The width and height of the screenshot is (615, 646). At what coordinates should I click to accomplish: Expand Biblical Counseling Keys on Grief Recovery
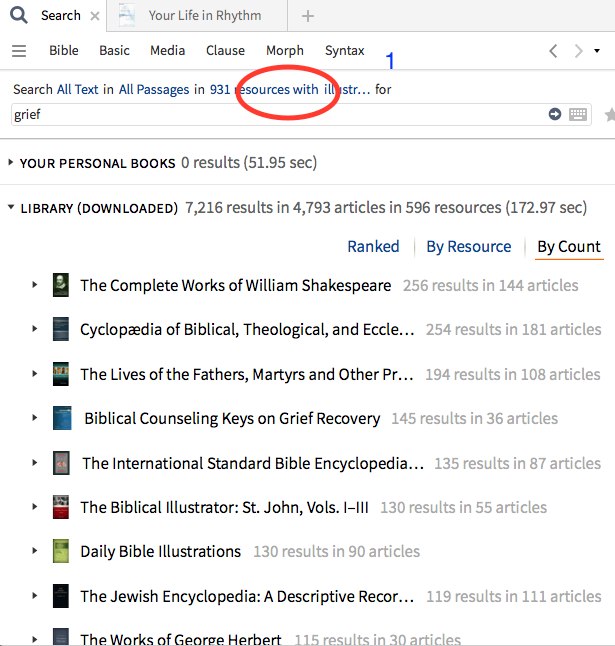tap(35, 418)
